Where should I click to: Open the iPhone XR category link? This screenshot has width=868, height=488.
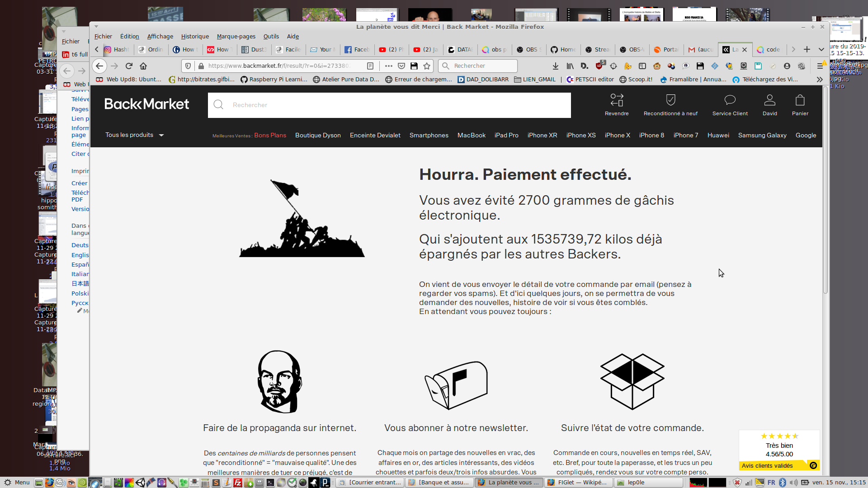click(x=542, y=135)
